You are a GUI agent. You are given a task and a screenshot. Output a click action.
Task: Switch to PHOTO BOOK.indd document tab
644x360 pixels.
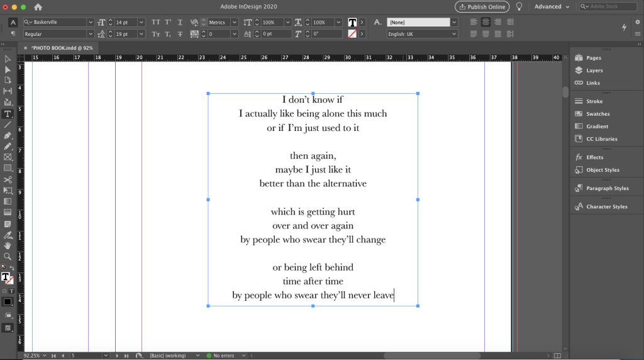58,47
